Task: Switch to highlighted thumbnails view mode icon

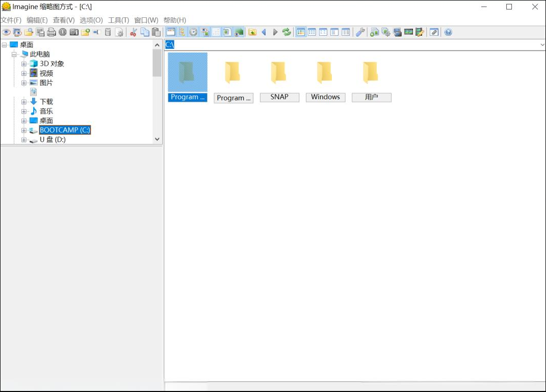Action: pyautogui.click(x=300, y=33)
